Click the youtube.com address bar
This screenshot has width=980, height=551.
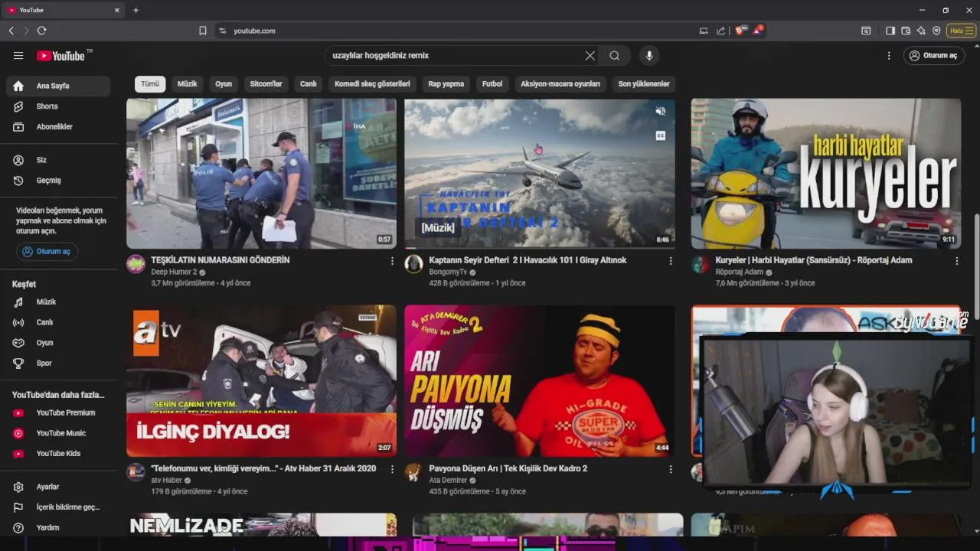(459, 31)
